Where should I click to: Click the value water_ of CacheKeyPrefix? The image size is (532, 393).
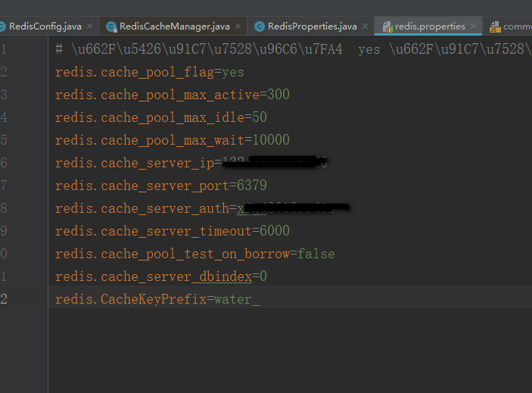(237, 300)
